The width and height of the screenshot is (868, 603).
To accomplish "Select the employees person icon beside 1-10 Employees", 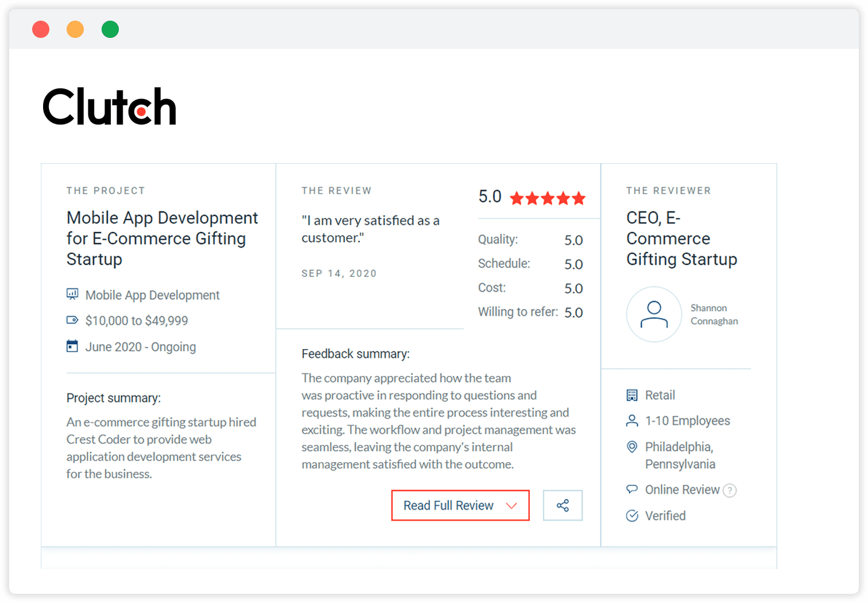I will pyautogui.click(x=632, y=420).
